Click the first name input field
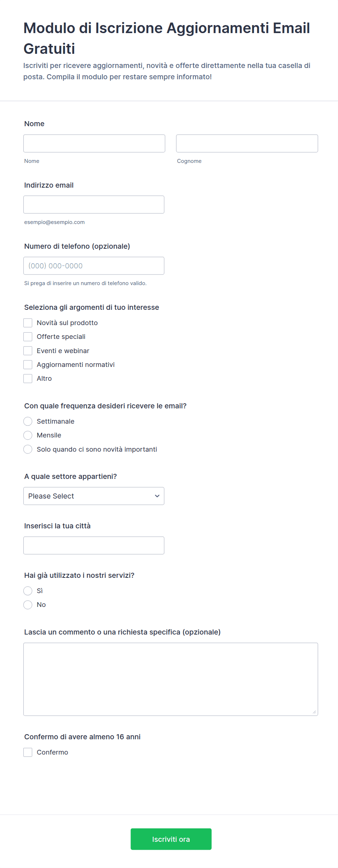This screenshot has height=868, width=338. pyautogui.click(x=94, y=143)
